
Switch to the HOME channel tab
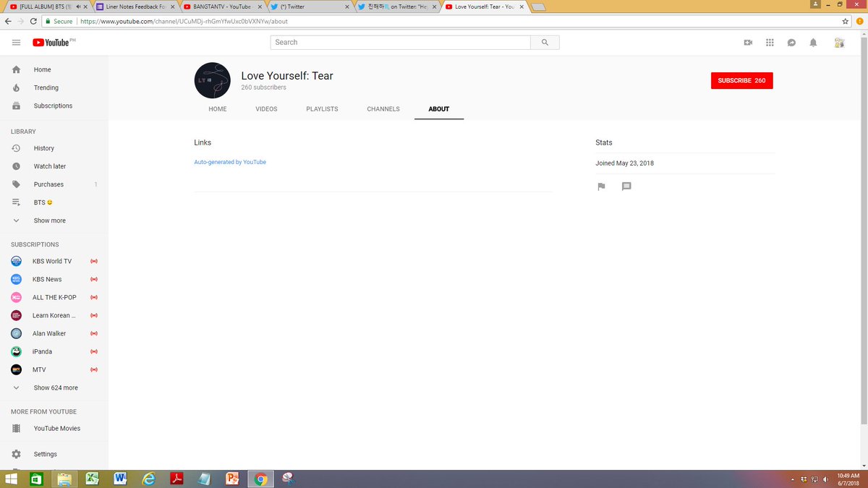[218, 109]
